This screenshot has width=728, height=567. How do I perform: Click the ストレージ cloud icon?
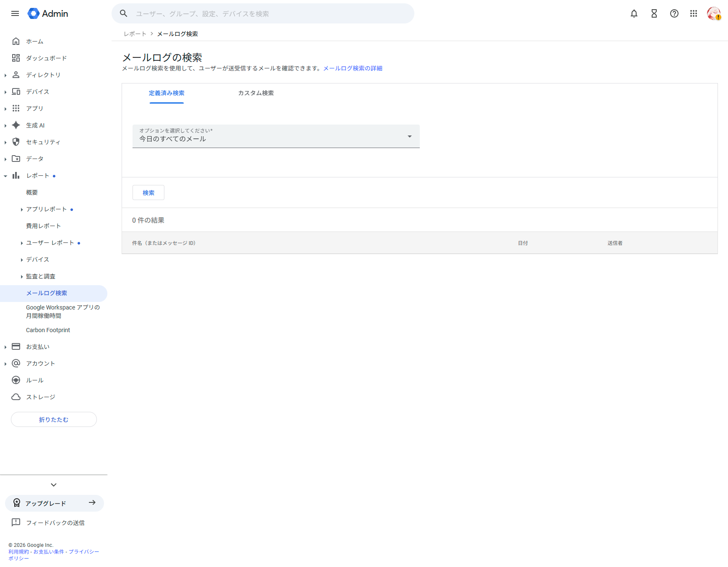click(16, 397)
